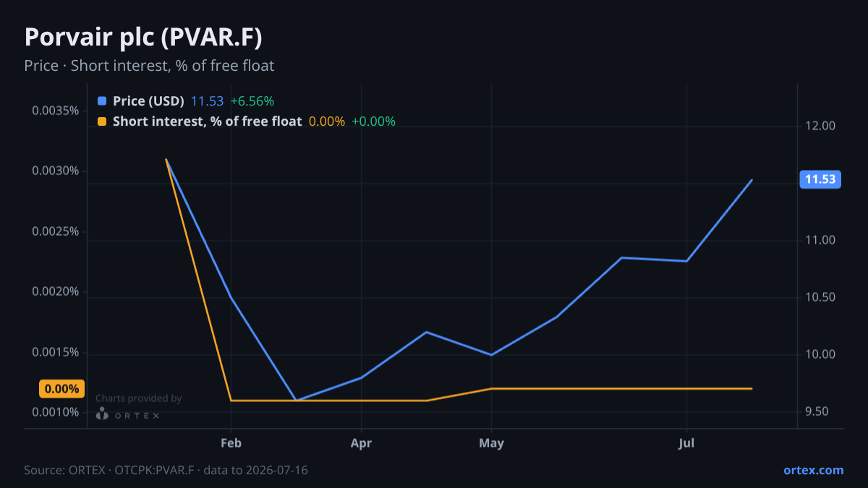Click the Jul x-axis label
This screenshot has height=488, width=868.
click(686, 443)
